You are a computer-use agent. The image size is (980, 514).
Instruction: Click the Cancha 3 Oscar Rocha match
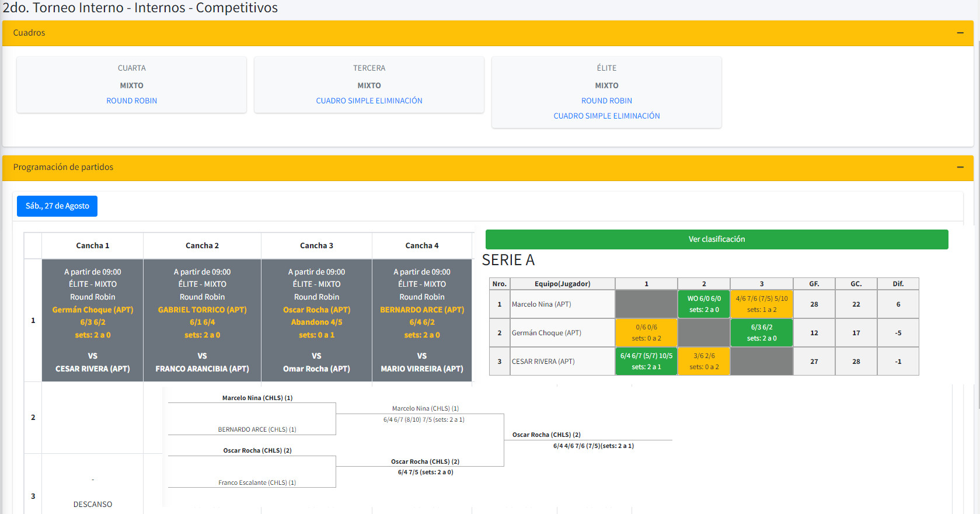pyautogui.click(x=316, y=320)
